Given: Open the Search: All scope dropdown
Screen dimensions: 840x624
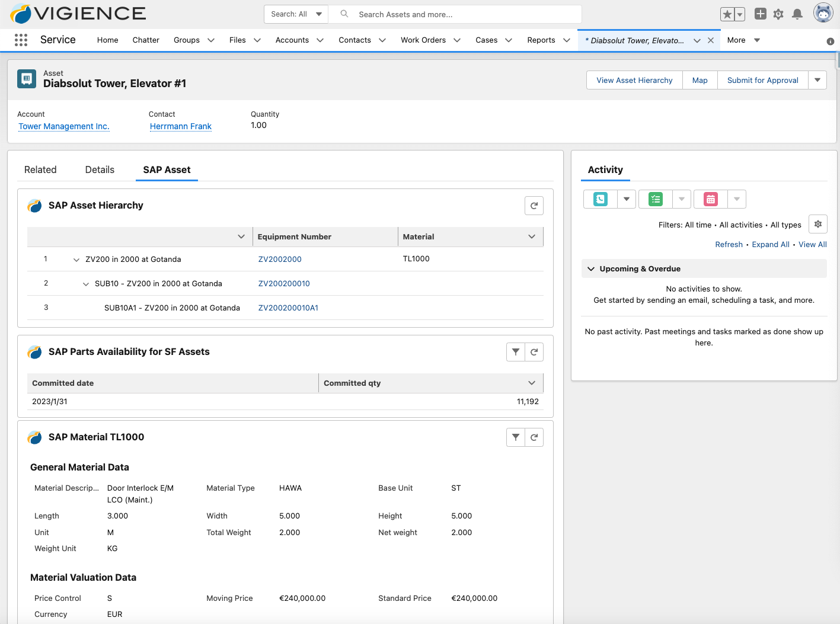Looking at the screenshot, I should (296, 14).
